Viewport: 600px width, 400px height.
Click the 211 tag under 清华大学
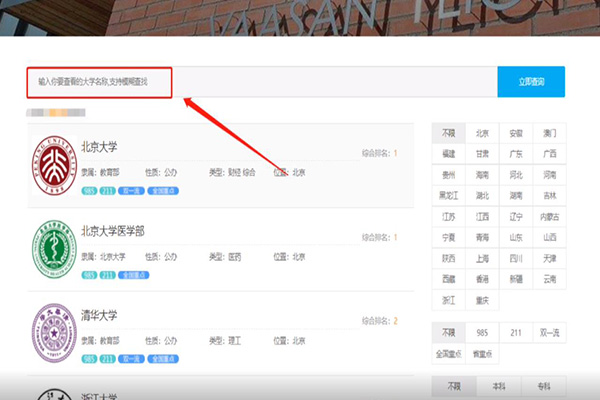point(108,359)
